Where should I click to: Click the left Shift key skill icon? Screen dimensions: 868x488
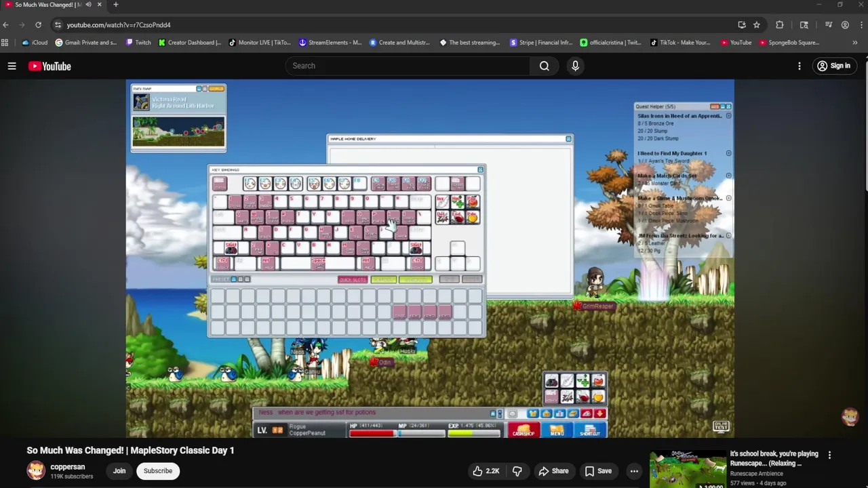click(x=231, y=248)
